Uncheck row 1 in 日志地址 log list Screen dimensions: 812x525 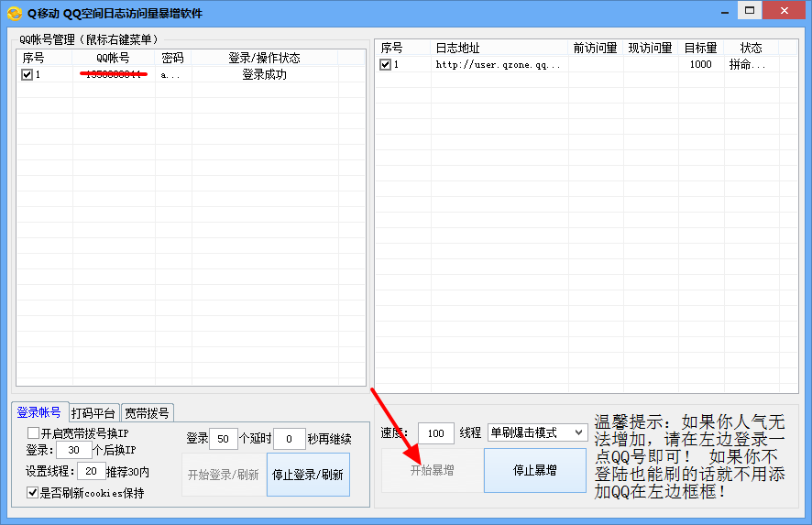pyautogui.click(x=385, y=64)
